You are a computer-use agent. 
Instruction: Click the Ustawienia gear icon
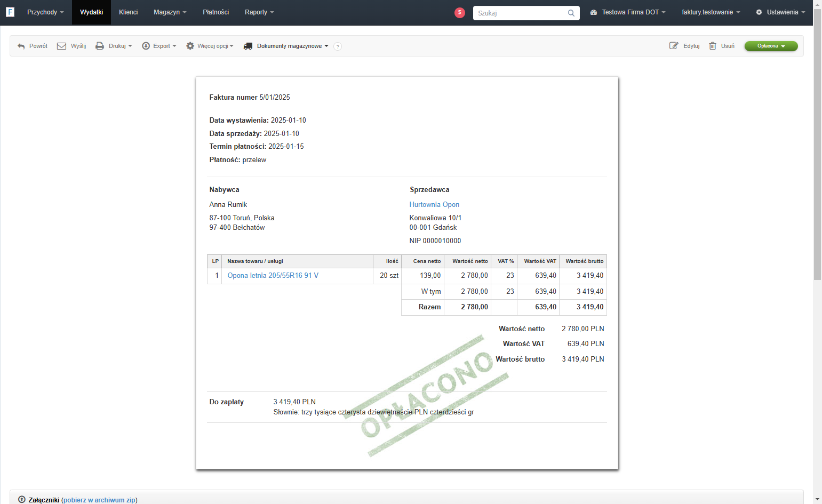(759, 12)
